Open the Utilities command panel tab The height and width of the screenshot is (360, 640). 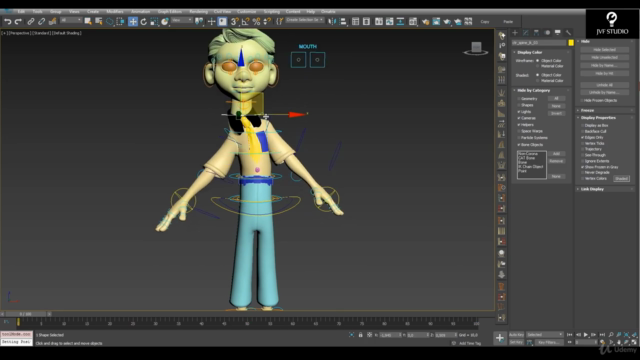click(x=568, y=33)
